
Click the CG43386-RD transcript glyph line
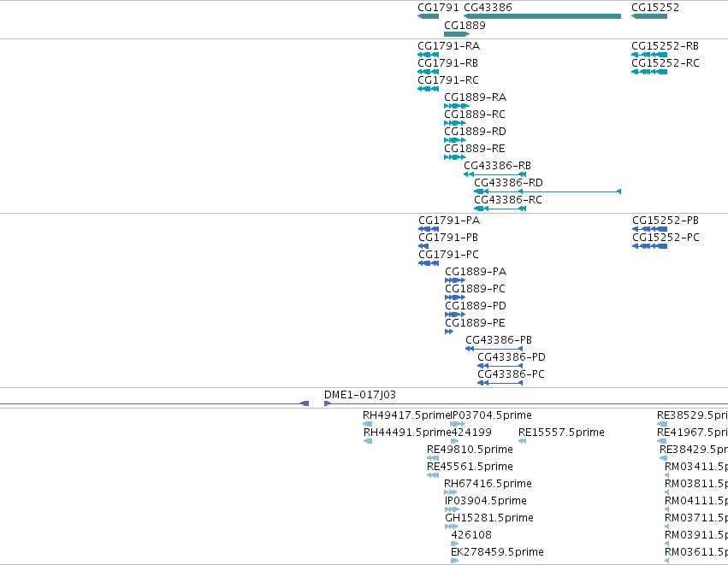[547, 191]
